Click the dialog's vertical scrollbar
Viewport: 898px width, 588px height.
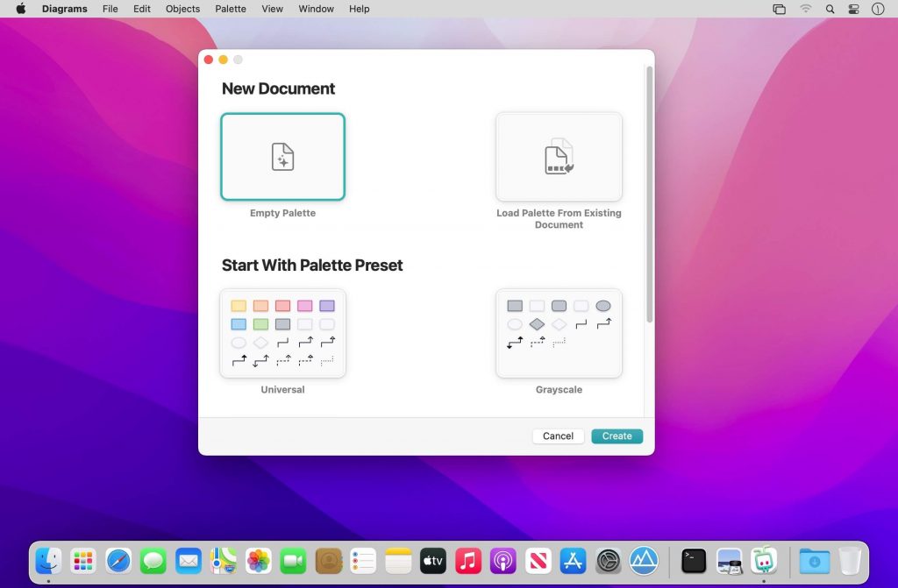pos(649,193)
